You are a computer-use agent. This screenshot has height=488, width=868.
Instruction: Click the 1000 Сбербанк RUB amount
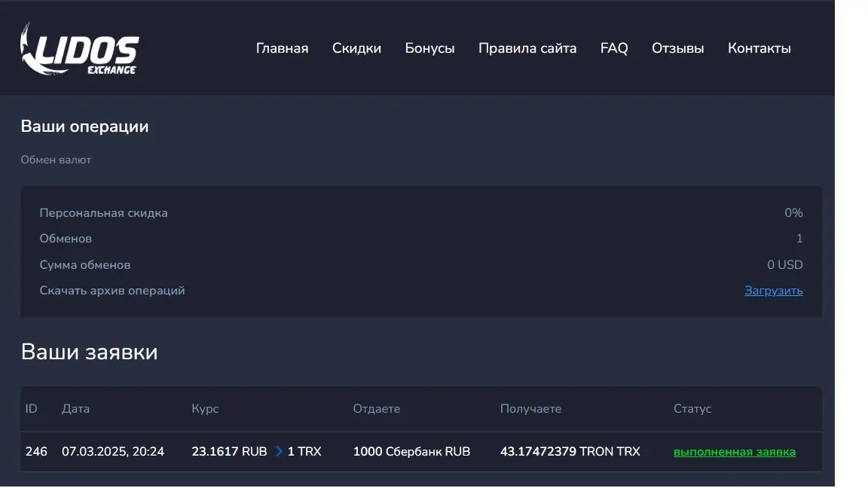click(411, 452)
